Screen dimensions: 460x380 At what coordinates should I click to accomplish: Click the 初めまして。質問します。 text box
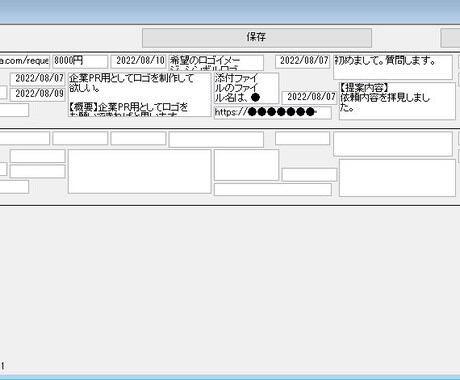(393, 67)
